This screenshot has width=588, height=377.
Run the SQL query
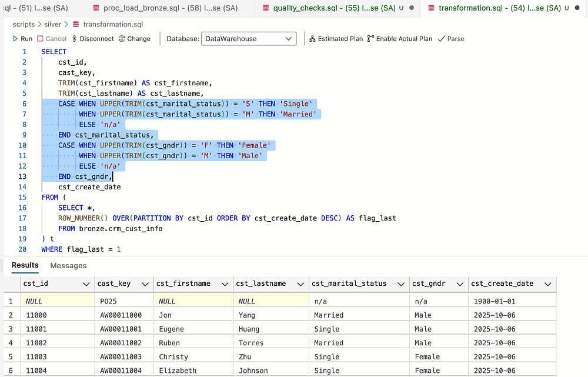(22, 39)
